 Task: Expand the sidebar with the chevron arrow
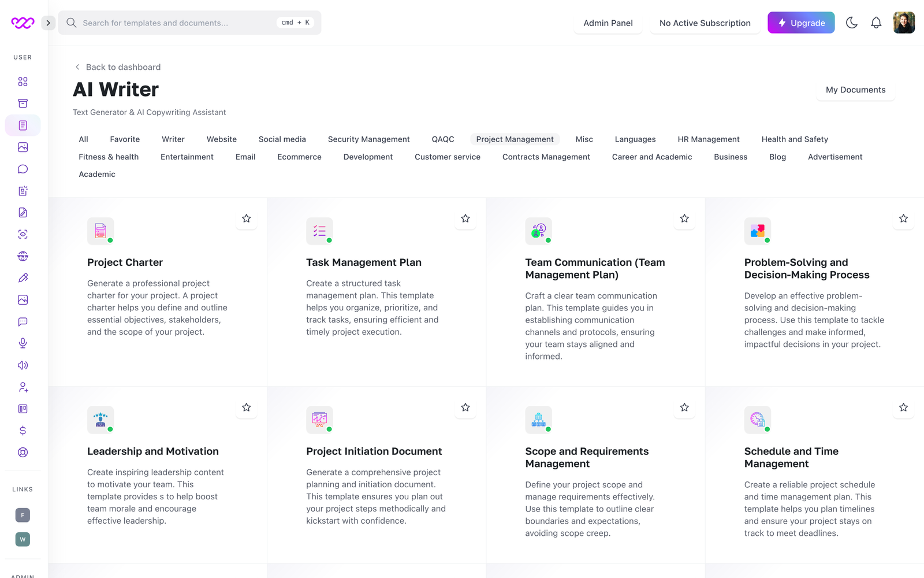tap(49, 23)
